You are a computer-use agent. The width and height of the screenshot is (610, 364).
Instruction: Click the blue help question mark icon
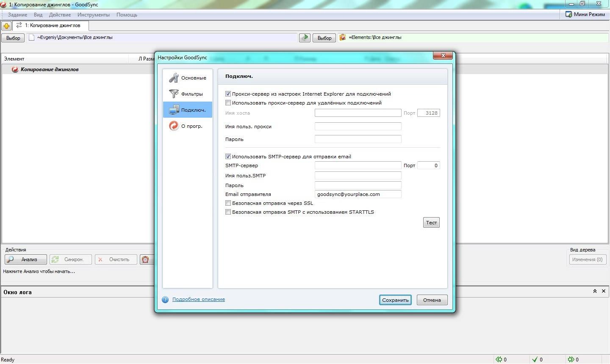165,300
